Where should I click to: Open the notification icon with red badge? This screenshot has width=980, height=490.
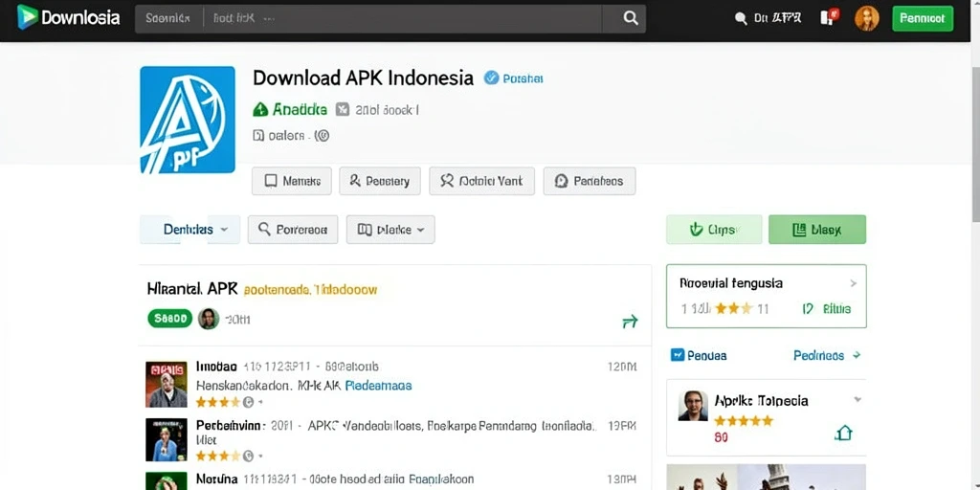click(829, 17)
